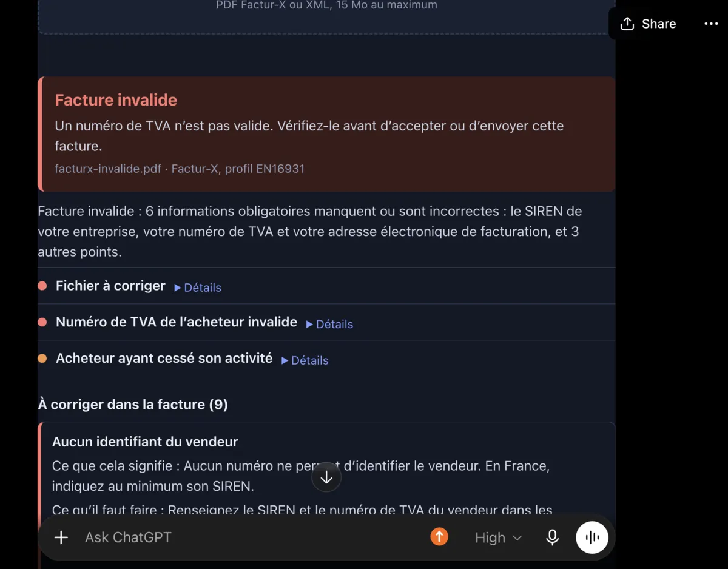The height and width of the screenshot is (569, 728).
Task: Click the microphone dictation icon
Action: point(552,537)
